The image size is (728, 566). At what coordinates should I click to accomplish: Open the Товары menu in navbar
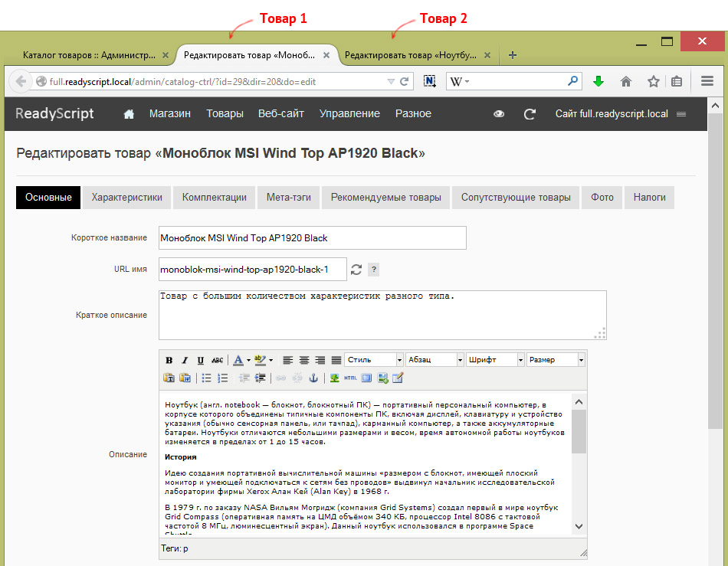click(225, 113)
